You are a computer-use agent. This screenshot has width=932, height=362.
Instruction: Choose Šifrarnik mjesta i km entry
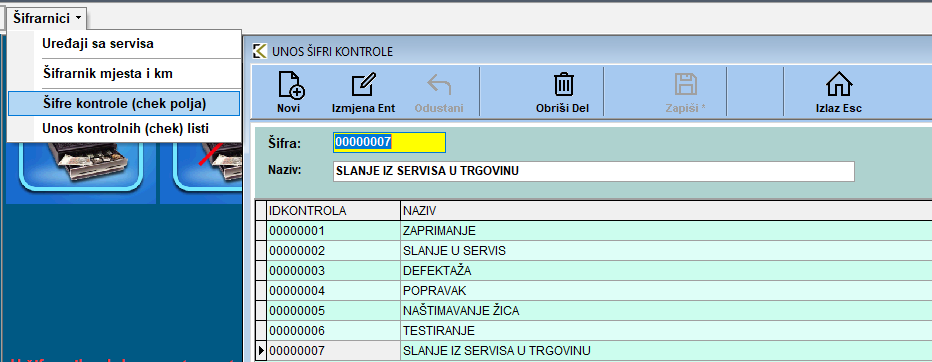pos(124,74)
